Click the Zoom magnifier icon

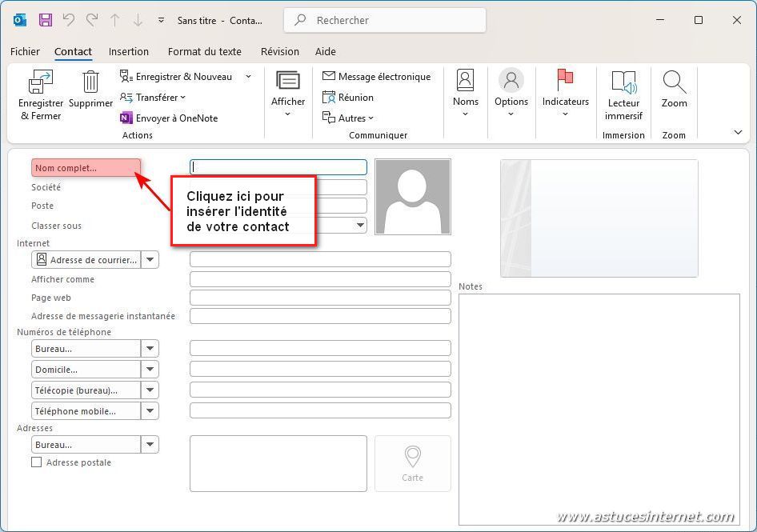click(x=674, y=82)
